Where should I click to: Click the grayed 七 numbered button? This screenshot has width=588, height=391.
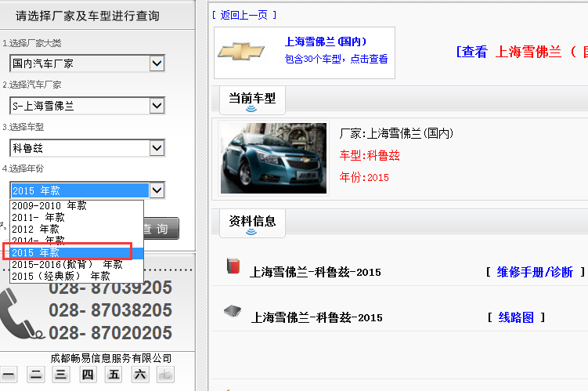[x=165, y=375]
